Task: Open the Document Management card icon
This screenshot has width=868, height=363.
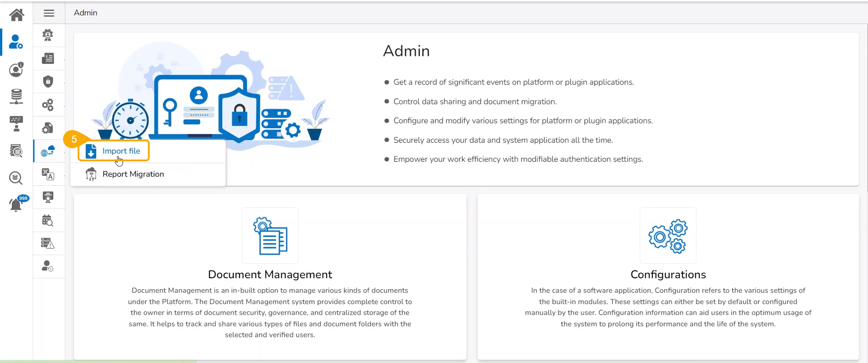Action: pos(270,236)
